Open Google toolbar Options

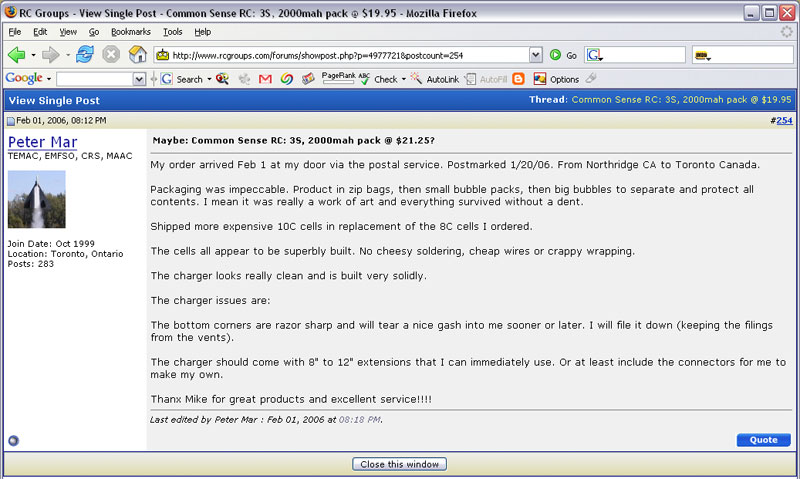click(556, 79)
